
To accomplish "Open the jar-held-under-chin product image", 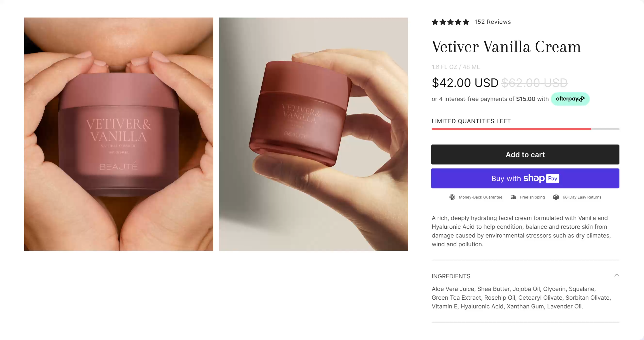I will click(x=119, y=134).
